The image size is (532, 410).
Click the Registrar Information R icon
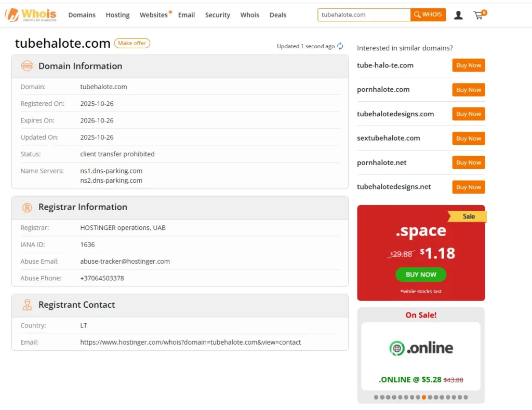coord(27,207)
